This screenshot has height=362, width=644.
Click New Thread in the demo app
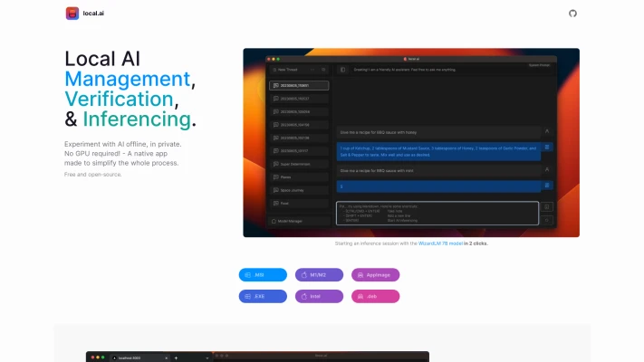click(287, 70)
